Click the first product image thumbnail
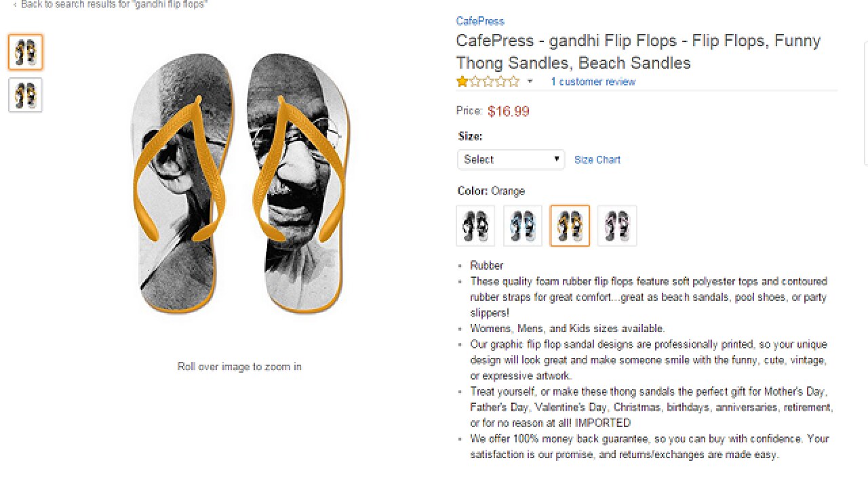Screen dimensions: 868x488 pos(24,52)
